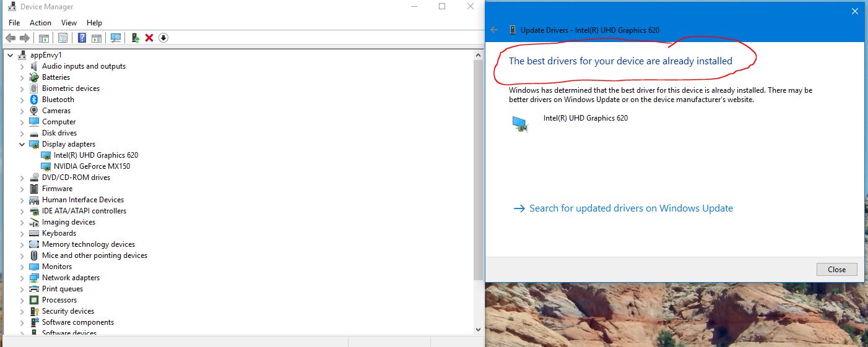
Task: Toggle the action pane toolbar icon
Action: [97, 38]
